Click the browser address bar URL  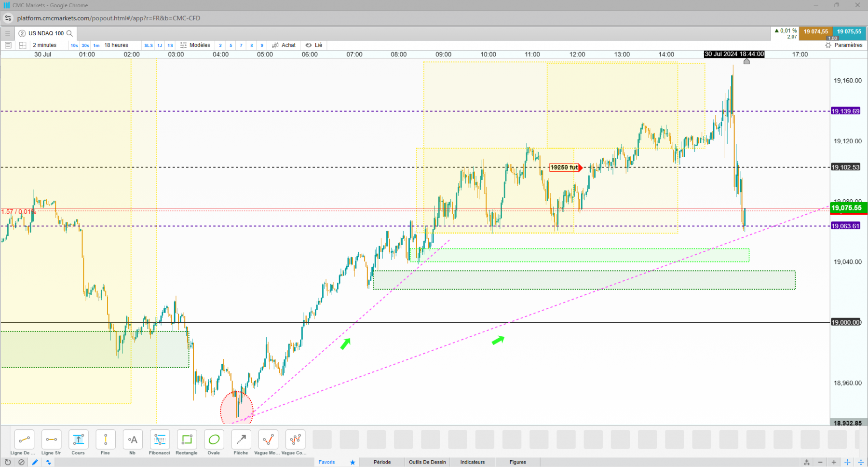pos(108,18)
